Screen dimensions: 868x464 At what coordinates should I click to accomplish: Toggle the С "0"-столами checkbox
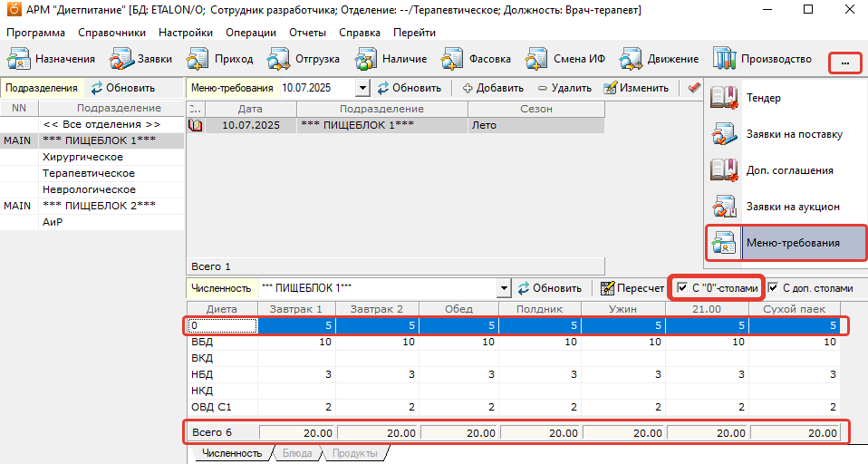pos(682,288)
